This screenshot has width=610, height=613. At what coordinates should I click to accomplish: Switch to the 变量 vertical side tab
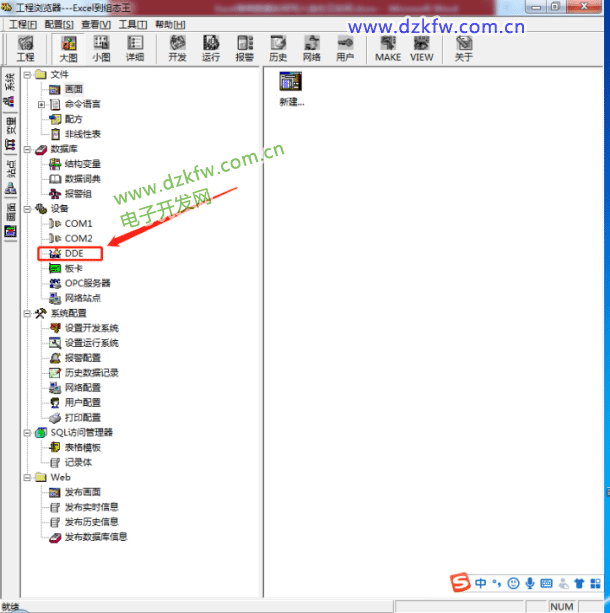10,127
